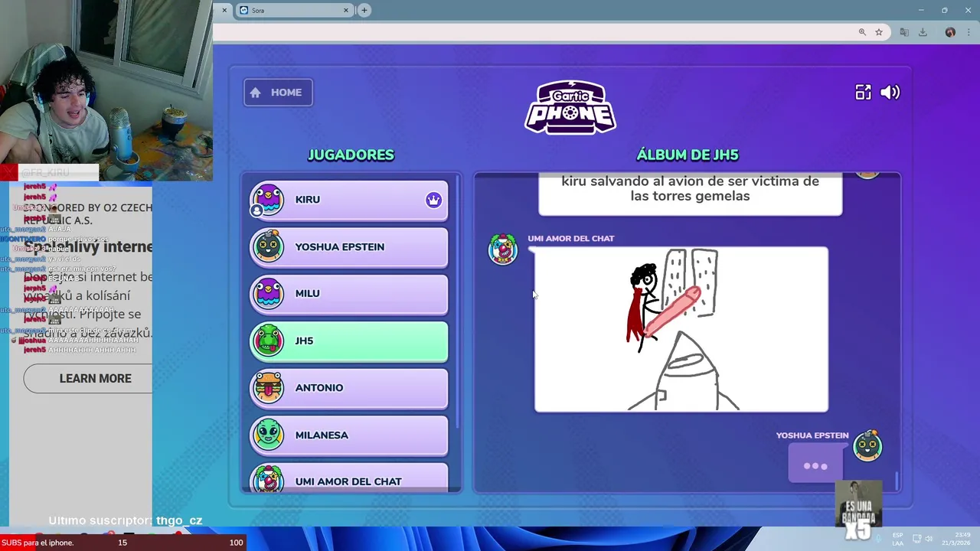Select player ANTONIO in the list
Image resolution: width=980 pixels, height=551 pixels.
[349, 388]
